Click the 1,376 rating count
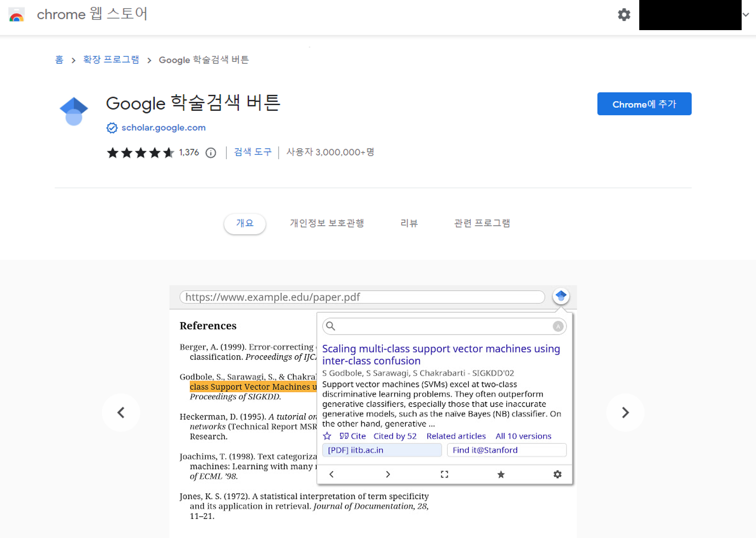This screenshot has height=538, width=756. pos(189,153)
